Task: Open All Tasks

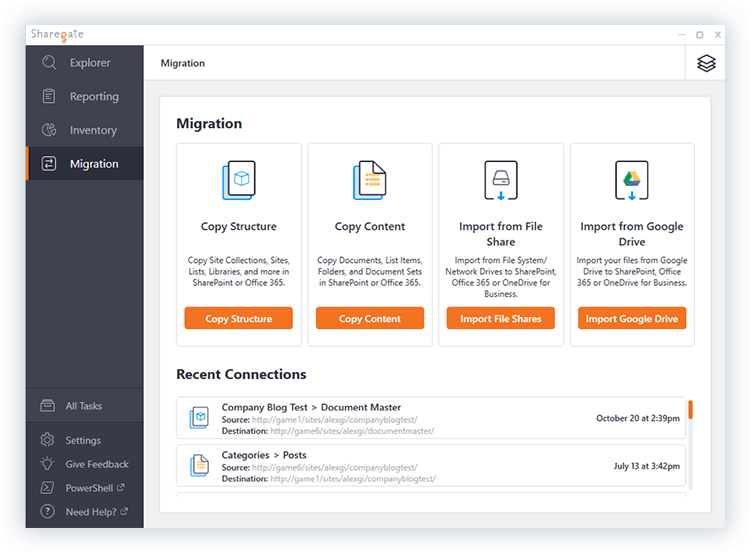Action: tap(85, 406)
